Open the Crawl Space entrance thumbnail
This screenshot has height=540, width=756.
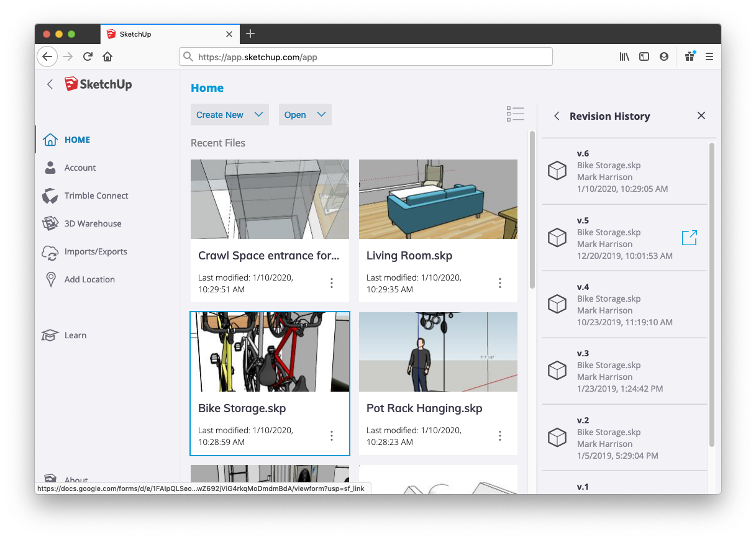point(270,199)
